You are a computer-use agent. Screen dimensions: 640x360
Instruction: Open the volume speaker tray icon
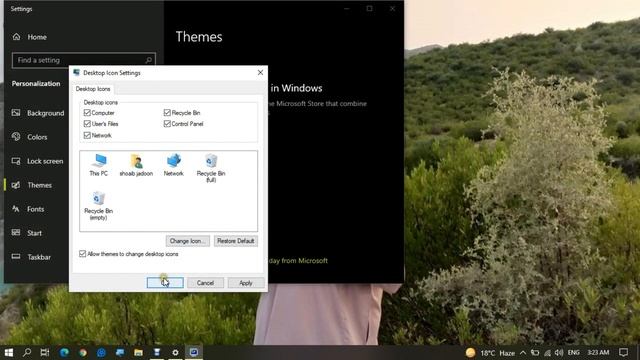click(559, 352)
